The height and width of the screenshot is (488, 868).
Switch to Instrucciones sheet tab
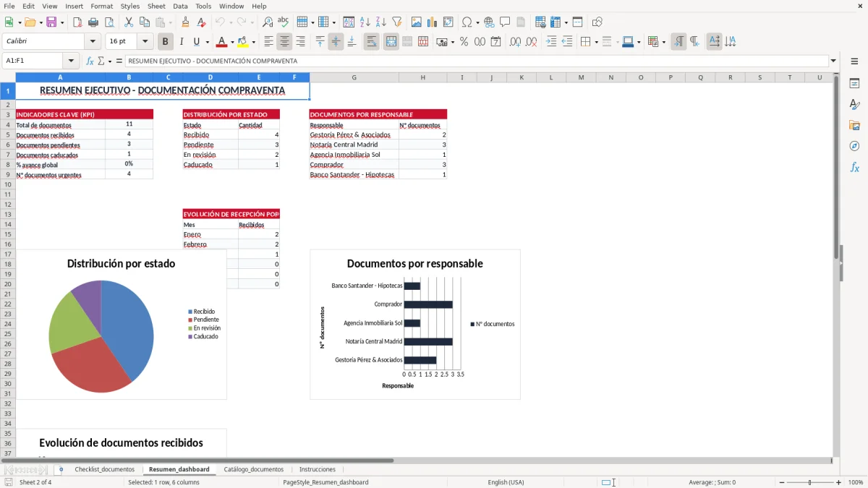318,469
